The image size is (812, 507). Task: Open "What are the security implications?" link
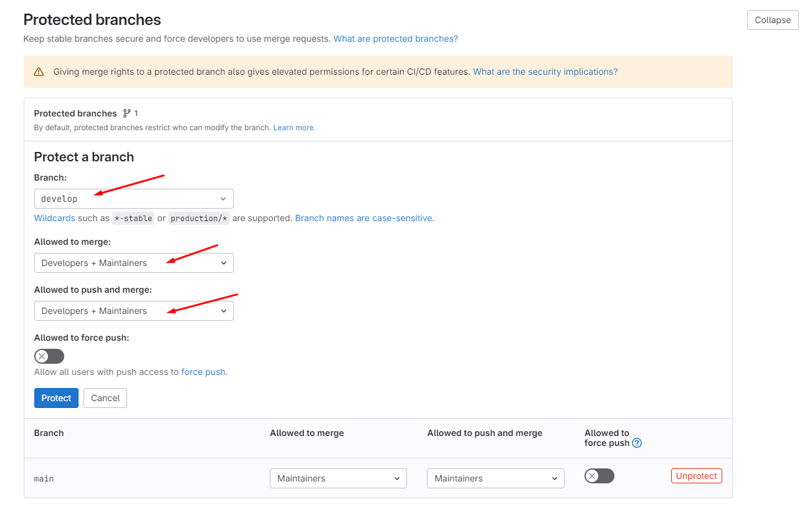point(545,72)
